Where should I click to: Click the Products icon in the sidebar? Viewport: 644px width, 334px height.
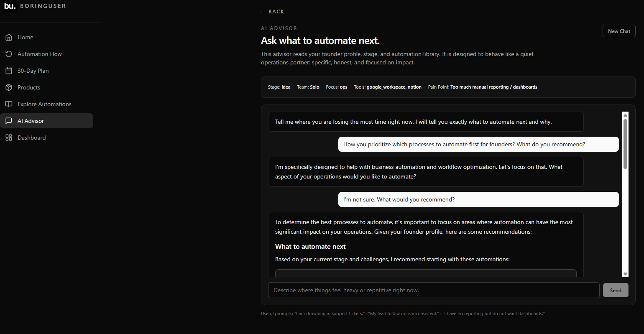click(8, 87)
